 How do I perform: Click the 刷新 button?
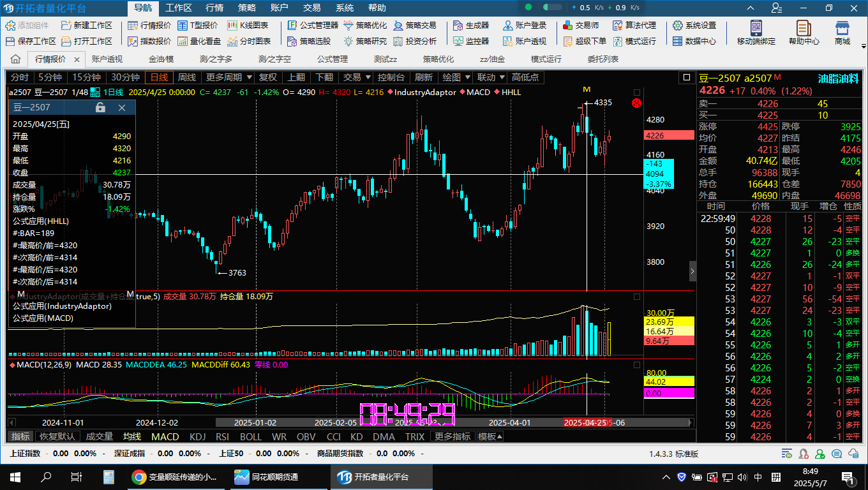pos(423,77)
